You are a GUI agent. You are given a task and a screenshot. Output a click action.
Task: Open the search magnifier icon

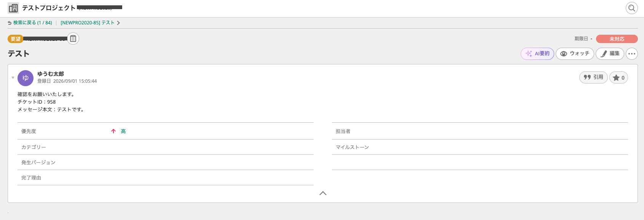(x=632, y=8)
